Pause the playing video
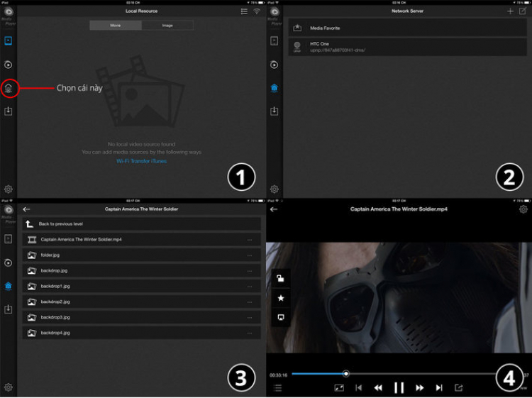 (x=399, y=387)
